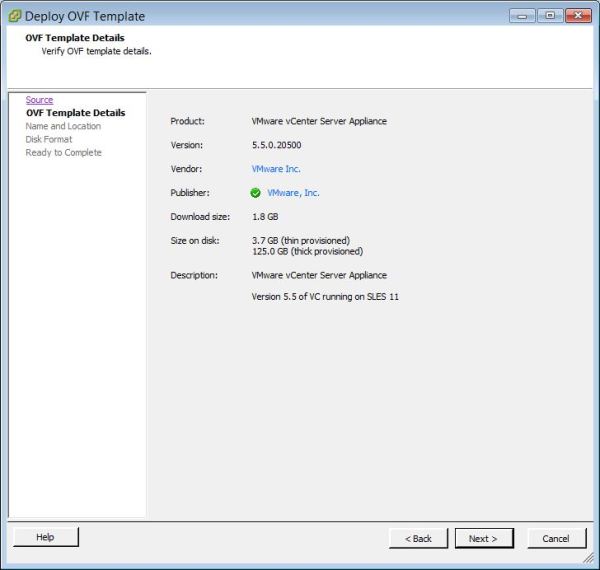Select OVF Template Details in the step list

point(75,113)
